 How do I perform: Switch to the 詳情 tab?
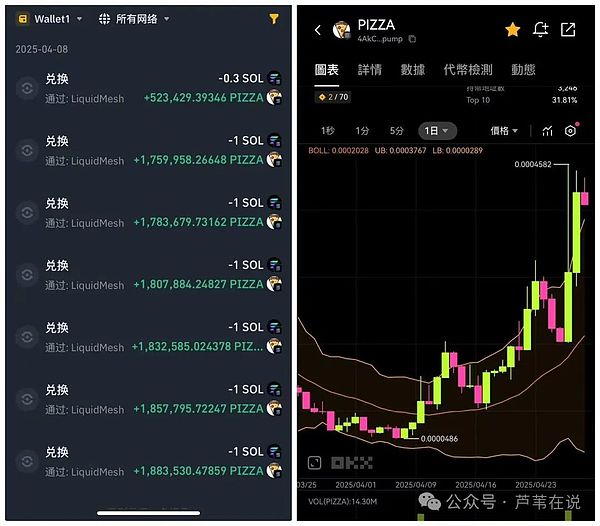[x=370, y=70]
